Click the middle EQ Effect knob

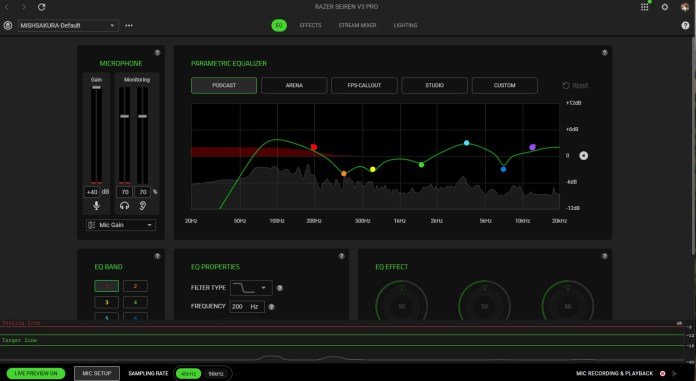point(484,306)
